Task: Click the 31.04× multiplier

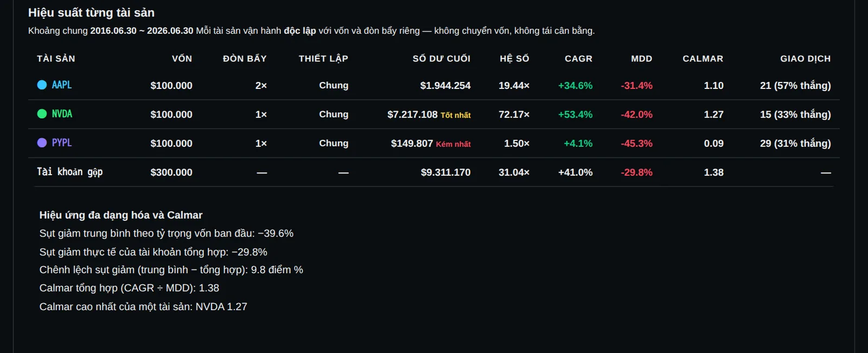Action: [514, 172]
